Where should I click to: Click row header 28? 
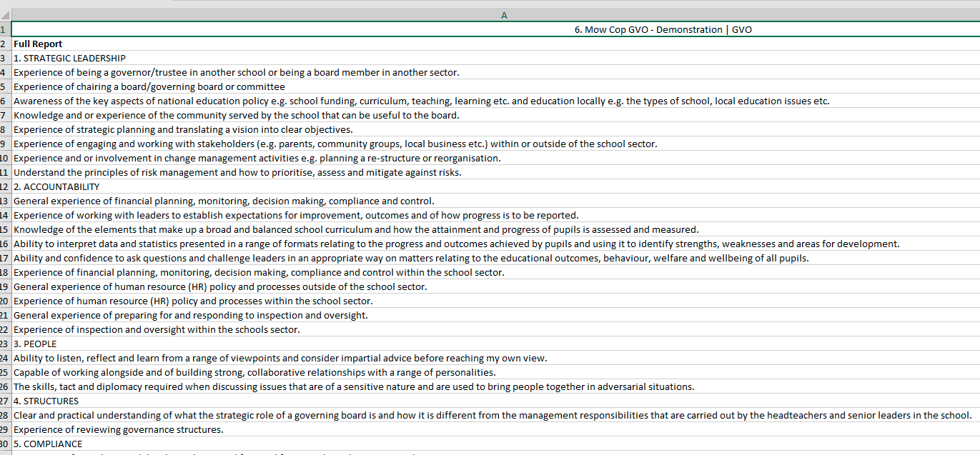(4, 415)
